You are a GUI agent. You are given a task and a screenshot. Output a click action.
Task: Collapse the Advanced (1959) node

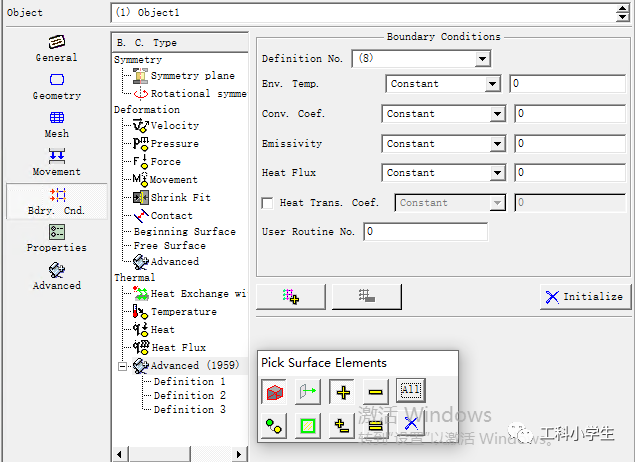tap(122, 366)
